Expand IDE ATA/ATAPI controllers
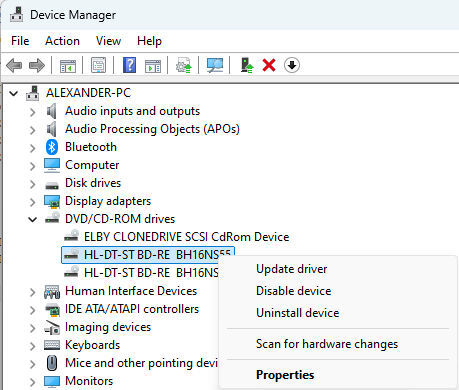Viewport: 459px width, 390px height. (32, 310)
